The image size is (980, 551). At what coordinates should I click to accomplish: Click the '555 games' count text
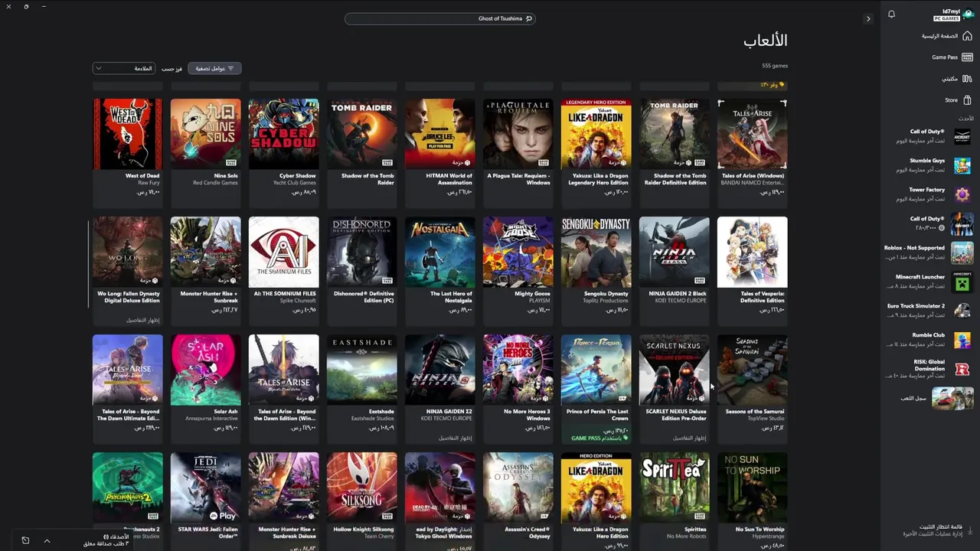tap(775, 66)
